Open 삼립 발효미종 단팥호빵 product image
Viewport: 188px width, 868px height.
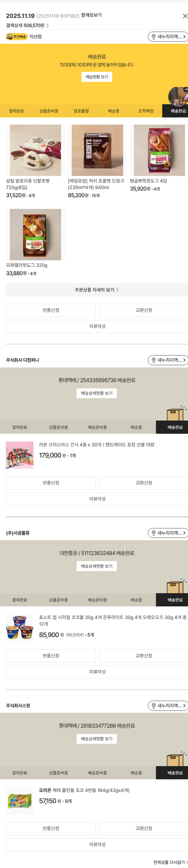[x=35, y=150]
